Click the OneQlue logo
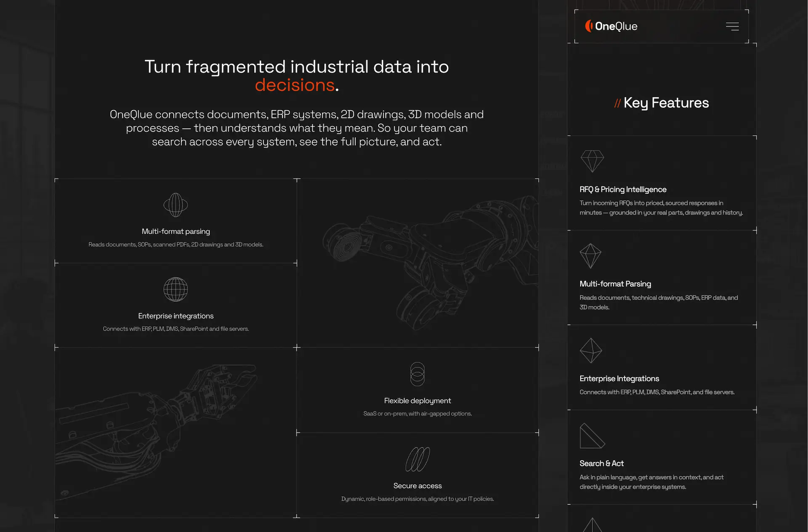This screenshot has width=808, height=532. pos(611,26)
